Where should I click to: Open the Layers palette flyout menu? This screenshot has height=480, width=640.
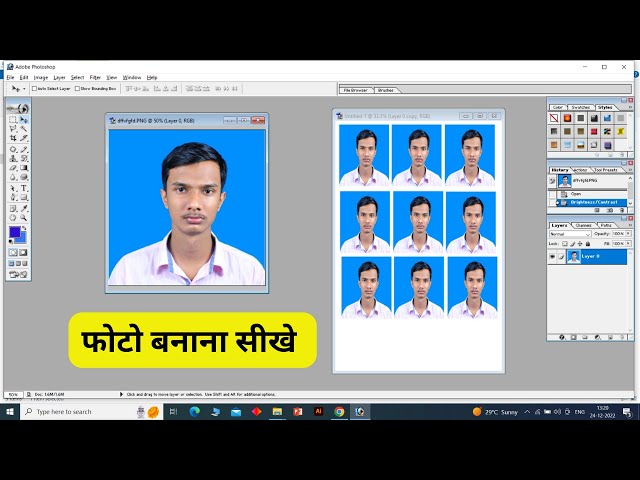[x=629, y=225]
